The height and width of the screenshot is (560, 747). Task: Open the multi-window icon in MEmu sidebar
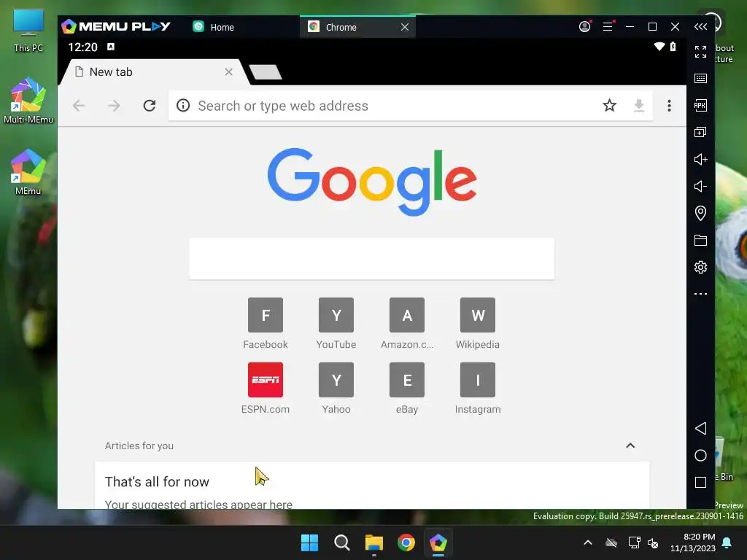(700, 132)
